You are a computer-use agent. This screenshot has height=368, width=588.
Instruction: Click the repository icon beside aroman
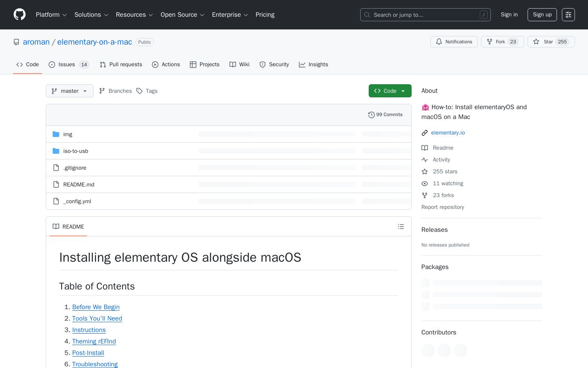[x=16, y=42]
